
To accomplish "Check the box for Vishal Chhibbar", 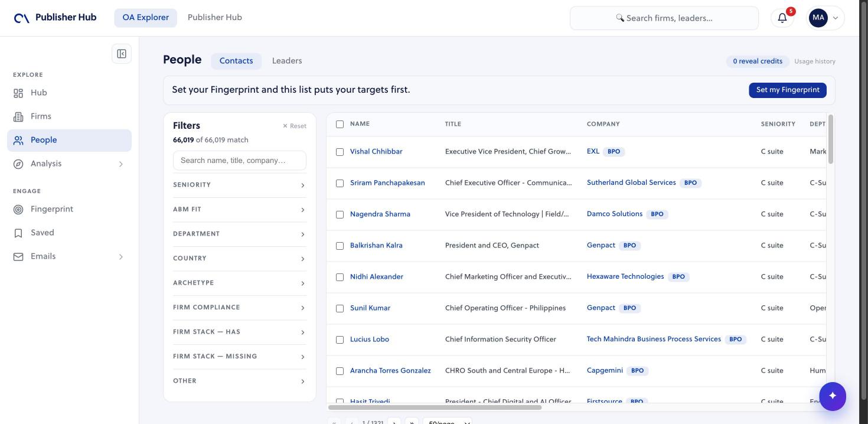I will coord(340,152).
